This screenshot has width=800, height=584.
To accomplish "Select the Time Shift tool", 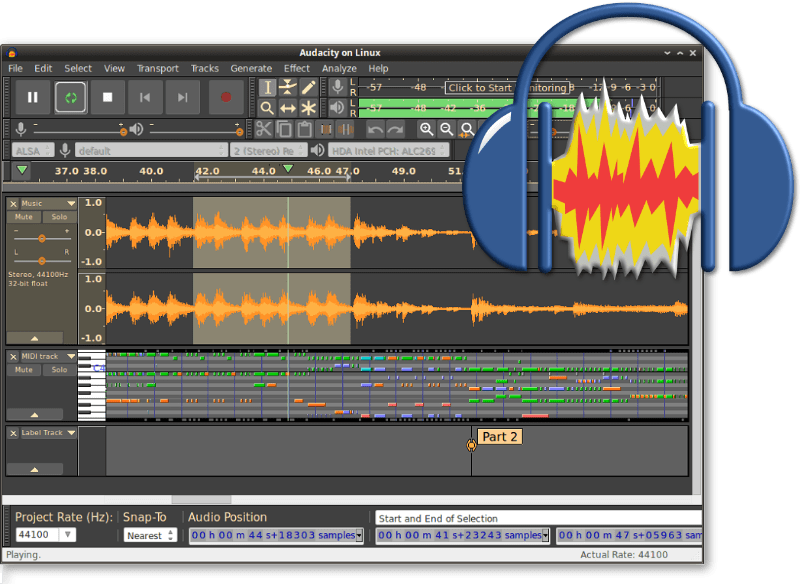I will pos(288,108).
